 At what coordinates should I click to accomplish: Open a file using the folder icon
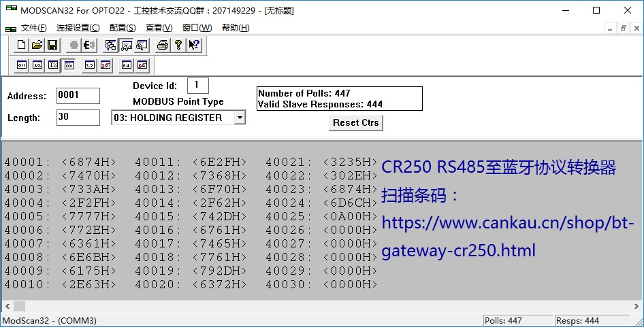(37, 45)
